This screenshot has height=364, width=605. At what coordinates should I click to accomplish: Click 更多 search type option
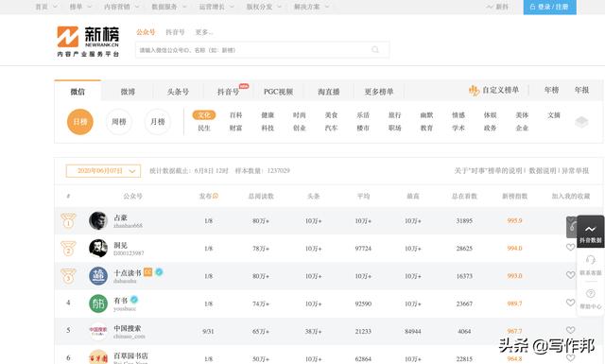[203, 32]
